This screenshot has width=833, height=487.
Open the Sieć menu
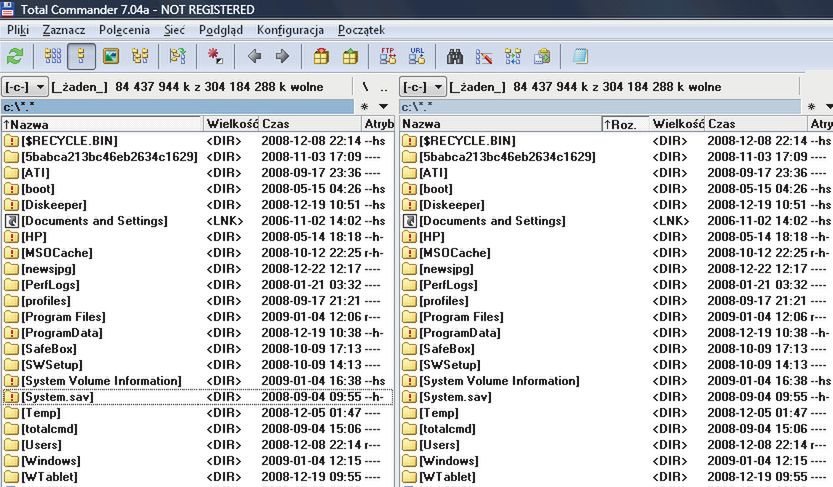coord(174,30)
